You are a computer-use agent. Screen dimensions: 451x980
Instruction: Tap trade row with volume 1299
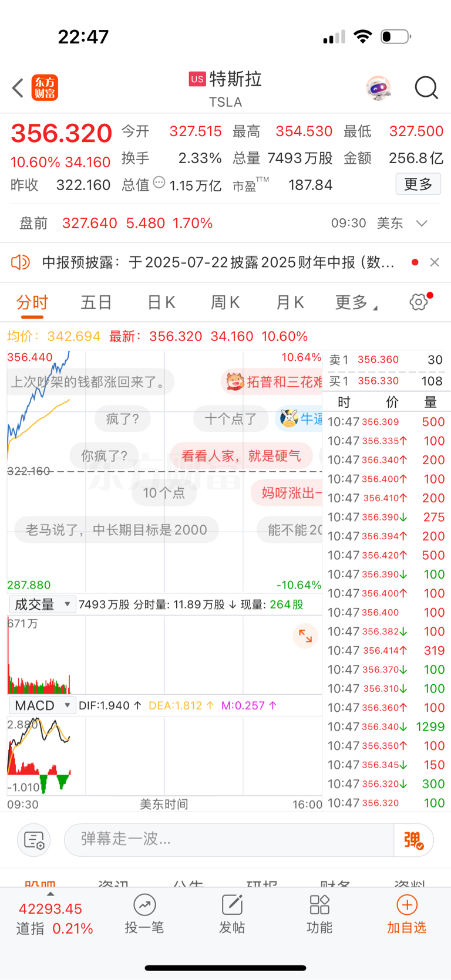[386, 726]
